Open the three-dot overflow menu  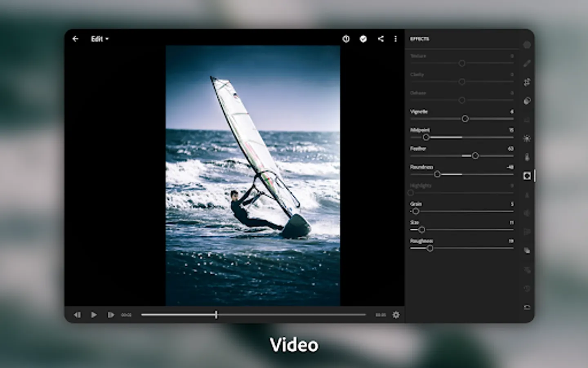click(395, 39)
